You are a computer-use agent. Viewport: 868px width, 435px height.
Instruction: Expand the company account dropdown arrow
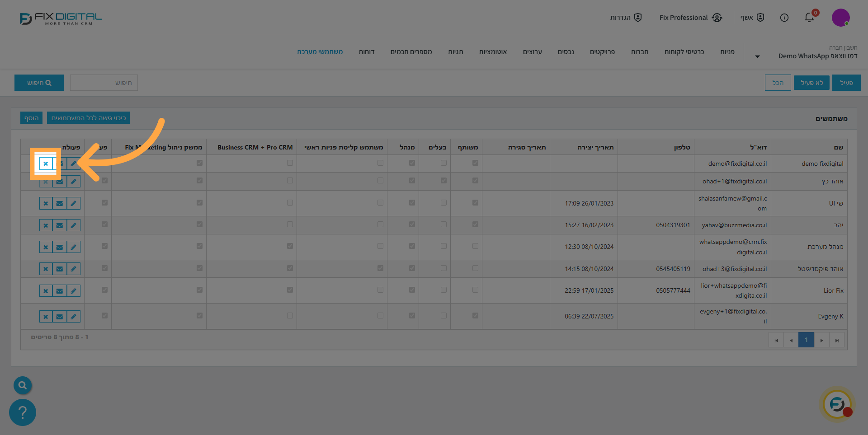click(x=757, y=56)
